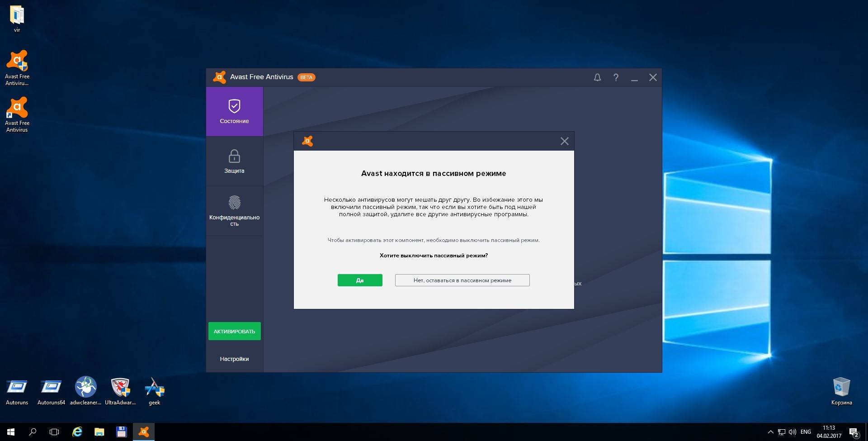Open the clock showing 11:13
Viewport: 868px width, 441px height.
[829, 432]
